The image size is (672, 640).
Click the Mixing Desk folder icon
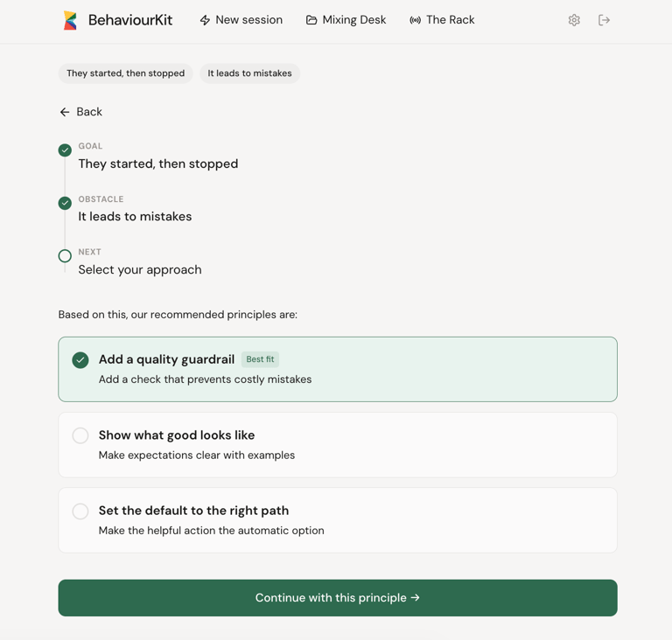click(311, 20)
